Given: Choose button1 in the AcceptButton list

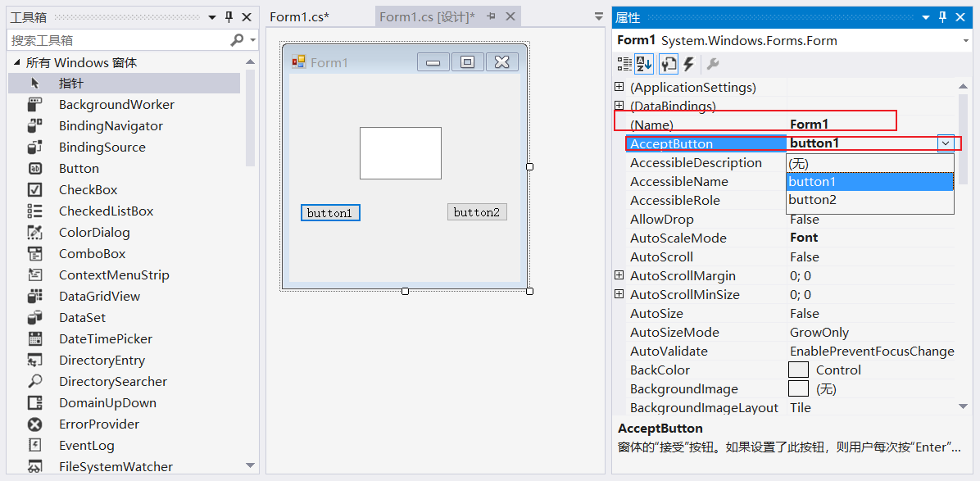Looking at the screenshot, I should point(870,182).
